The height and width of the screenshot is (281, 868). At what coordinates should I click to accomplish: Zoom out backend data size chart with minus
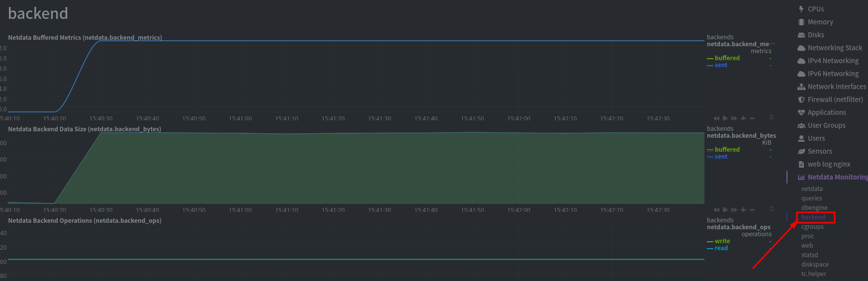tap(752, 210)
